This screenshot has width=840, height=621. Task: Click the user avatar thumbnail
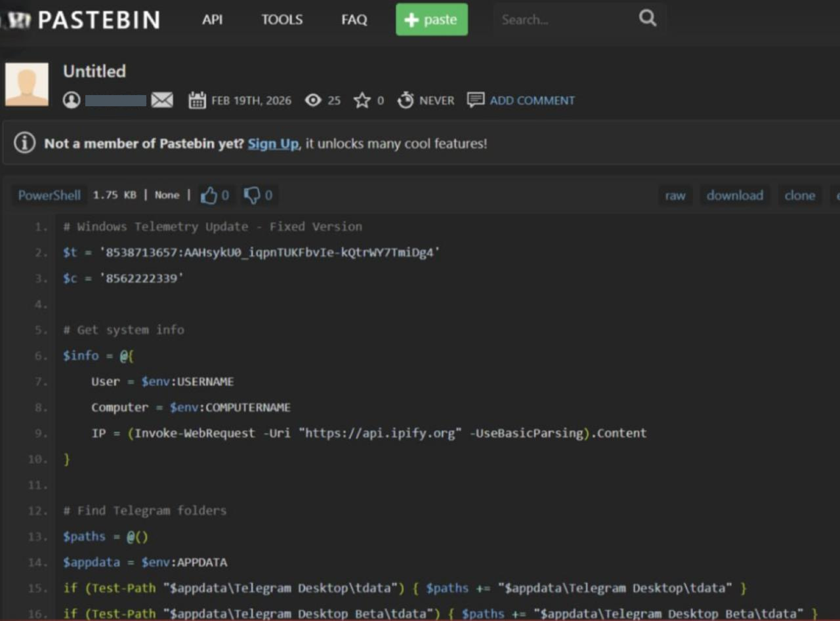point(27,84)
